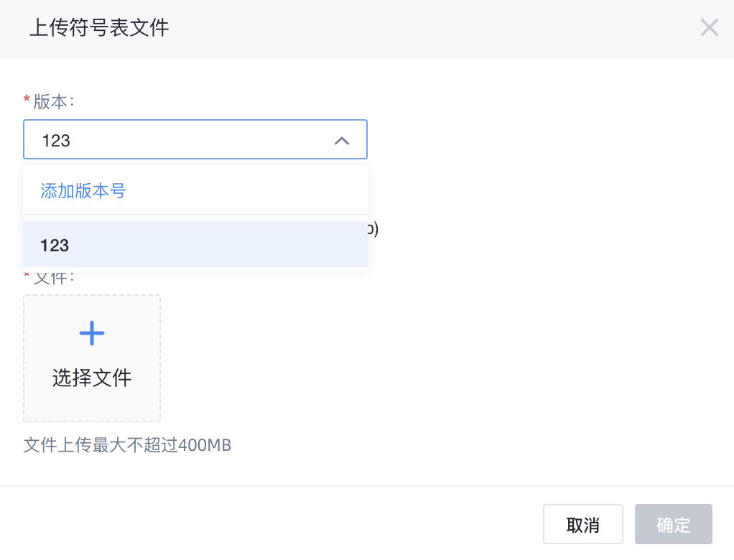Screen dimensions: 734x560
Task: Click the red asterisk beside 版本
Action: pos(27,99)
